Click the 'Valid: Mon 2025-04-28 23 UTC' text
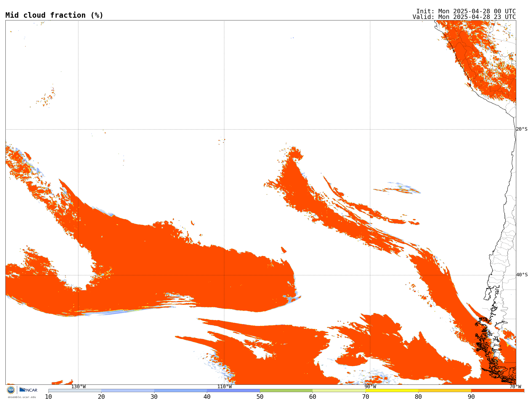532x400 pixels. (464, 17)
